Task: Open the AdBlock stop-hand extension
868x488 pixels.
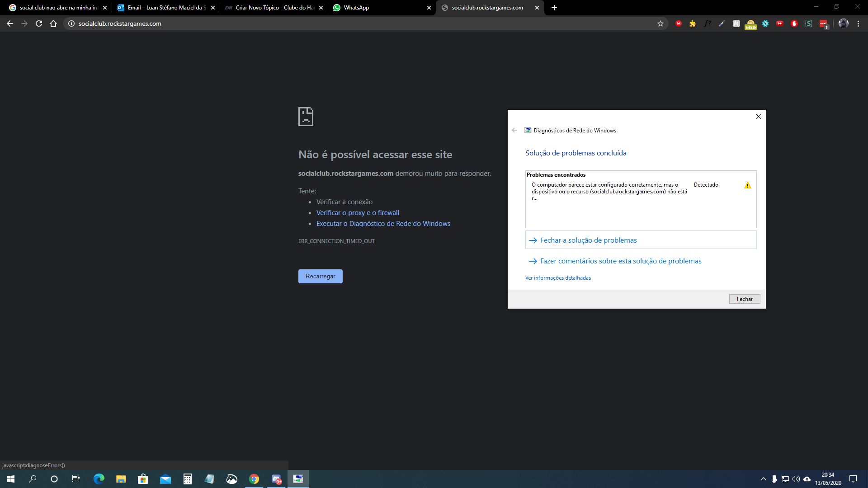Action: (x=794, y=23)
